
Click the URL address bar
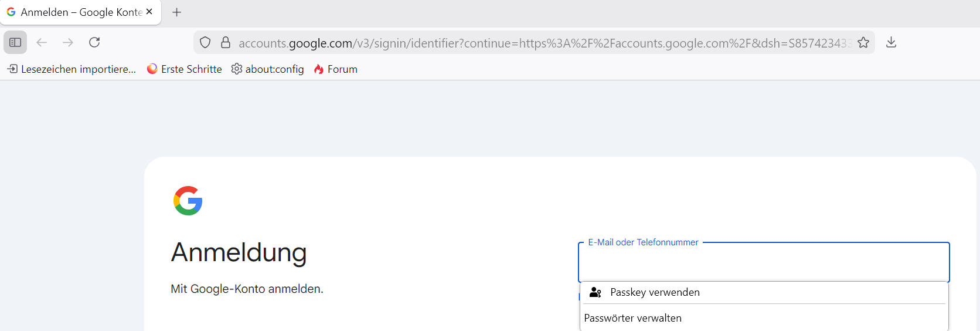coord(539,43)
